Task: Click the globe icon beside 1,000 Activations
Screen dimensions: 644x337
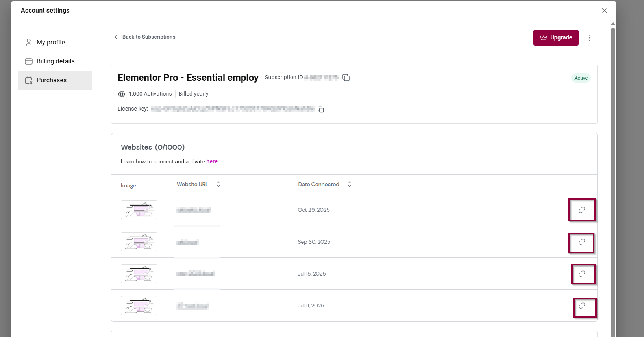Action: [x=121, y=94]
